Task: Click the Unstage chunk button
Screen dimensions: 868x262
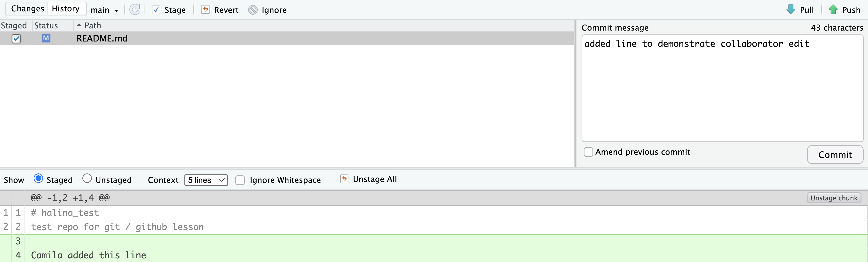Action: click(x=834, y=198)
